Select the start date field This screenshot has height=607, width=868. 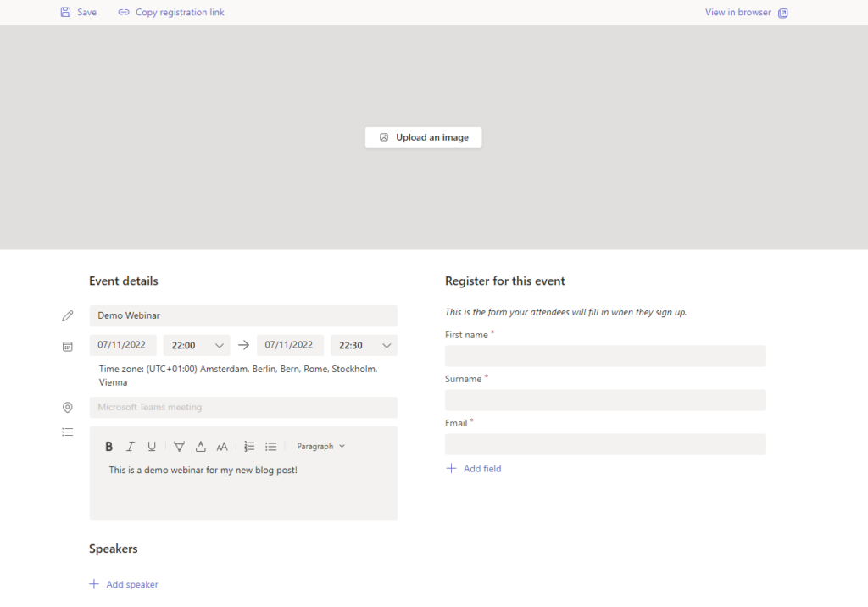pos(123,345)
